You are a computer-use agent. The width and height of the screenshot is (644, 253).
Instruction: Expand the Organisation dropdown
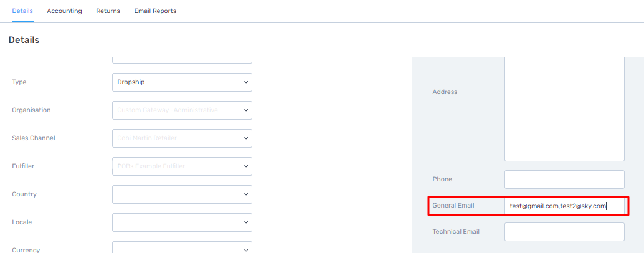coord(182,110)
